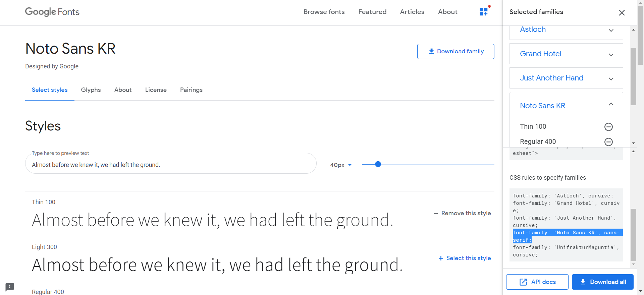Remove Regular 400 with the minus circle icon
The width and height of the screenshot is (644, 295).
608,142
